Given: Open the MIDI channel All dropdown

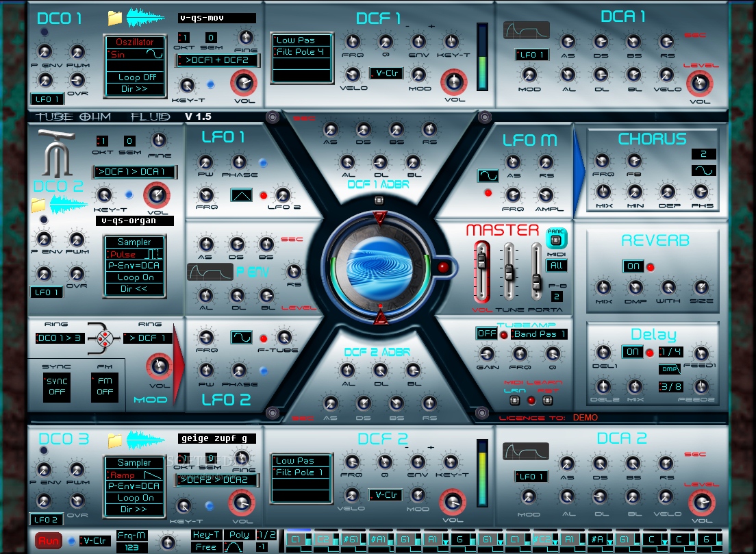Looking at the screenshot, I should tap(557, 265).
